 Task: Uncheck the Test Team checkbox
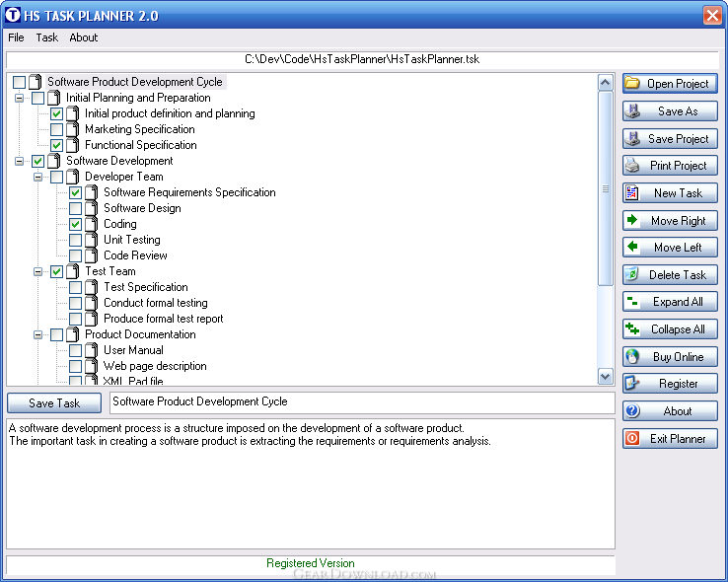[56, 271]
